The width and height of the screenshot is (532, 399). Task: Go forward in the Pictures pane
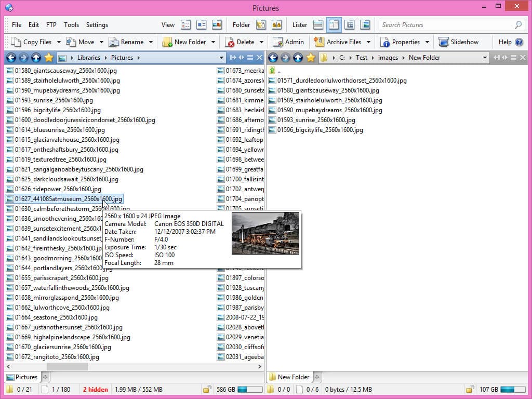tap(23, 58)
